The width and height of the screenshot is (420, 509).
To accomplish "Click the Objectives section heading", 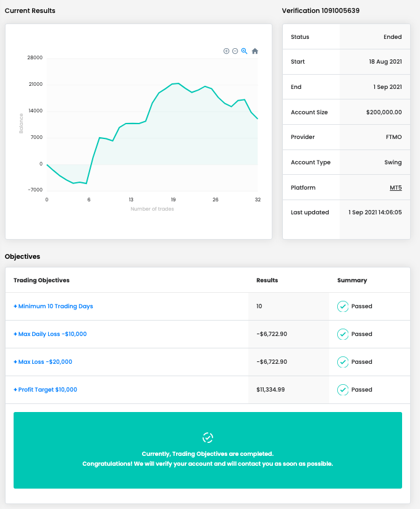I will click(x=22, y=256).
